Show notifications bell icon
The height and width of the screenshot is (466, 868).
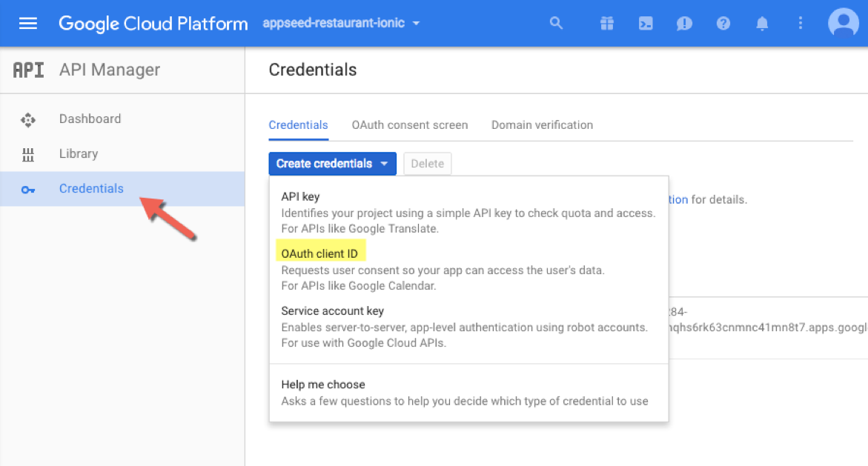pyautogui.click(x=762, y=23)
